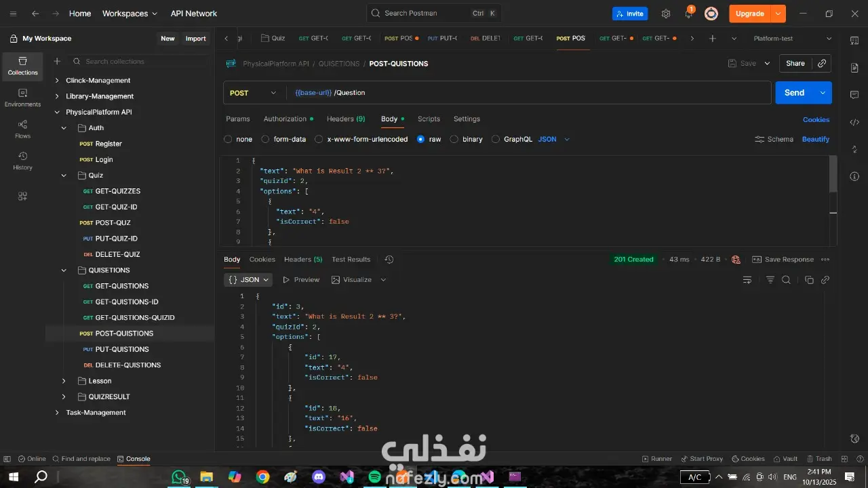
Task: Click the request URL field
Action: click(529, 93)
